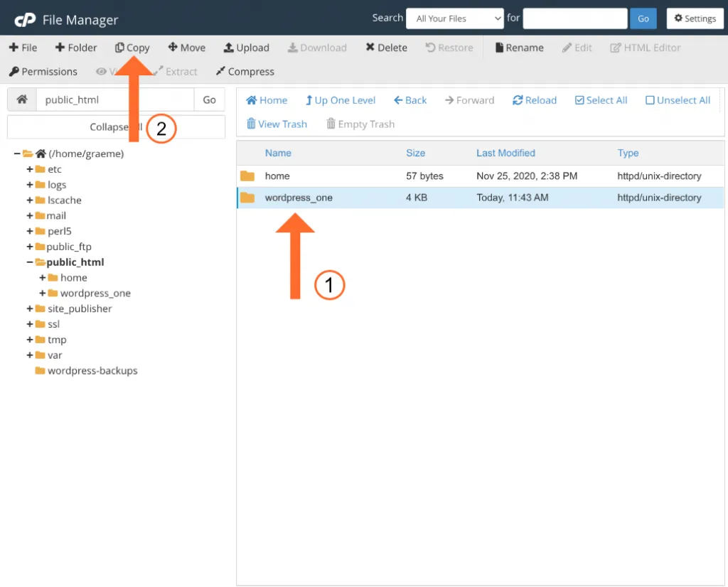Reload the file listing

point(535,100)
